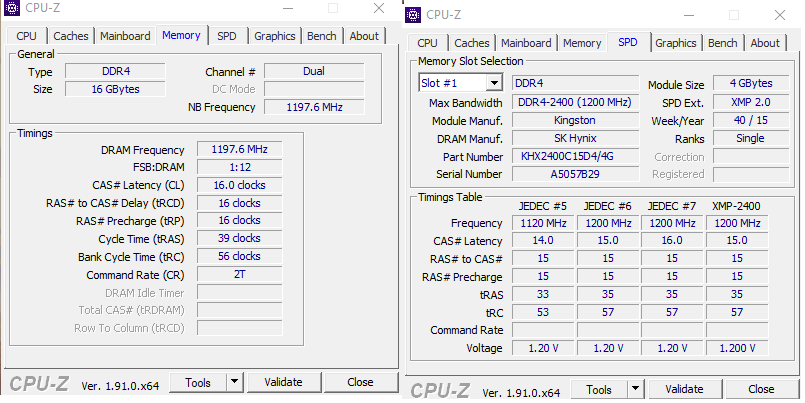Screen dimensions: 805x403
Task: Open the Bench tab in left window
Action: click(322, 36)
